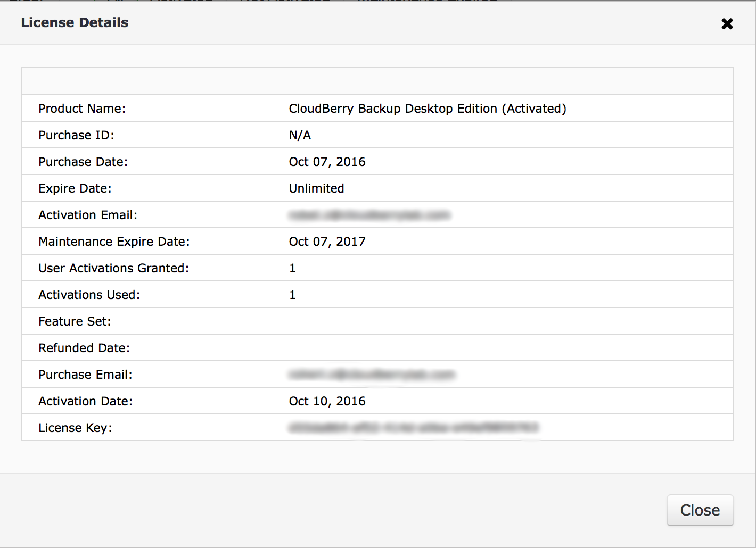
Task: Select the blurred purchase email value
Action: (372, 375)
